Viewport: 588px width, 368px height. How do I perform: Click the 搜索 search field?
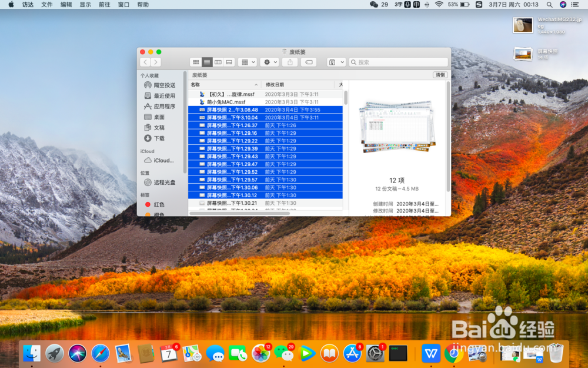pos(398,62)
